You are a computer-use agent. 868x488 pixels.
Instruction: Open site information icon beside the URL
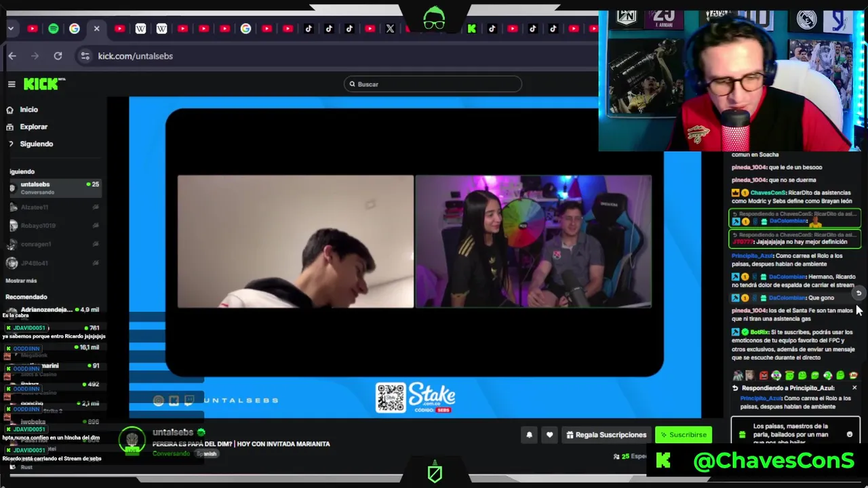tap(85, 56)
